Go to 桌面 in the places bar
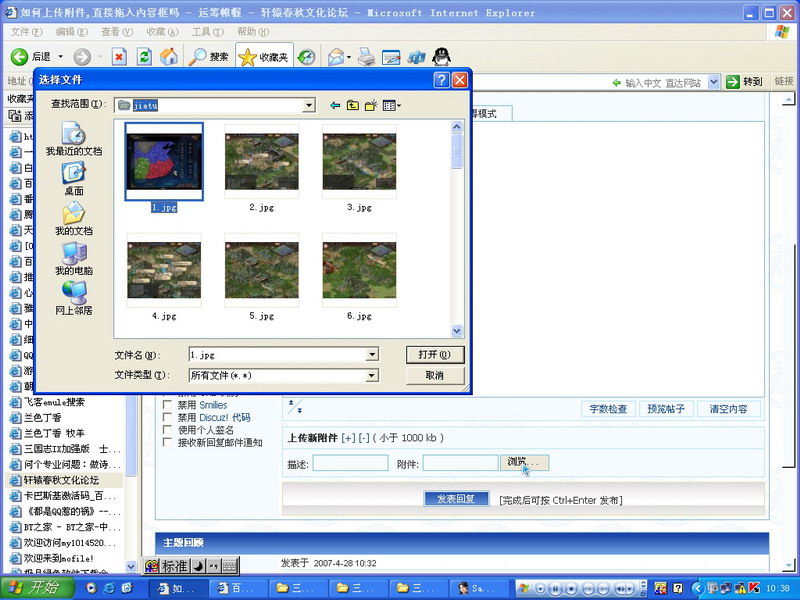Image resolution: width=800 pixels, height=600 pixels. pos(73,178)
